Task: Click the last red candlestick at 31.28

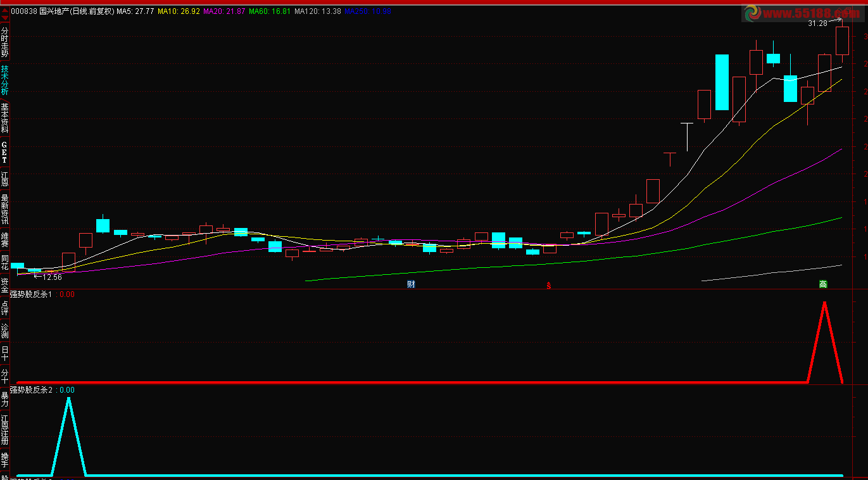Action: click(x=842, y=41)
